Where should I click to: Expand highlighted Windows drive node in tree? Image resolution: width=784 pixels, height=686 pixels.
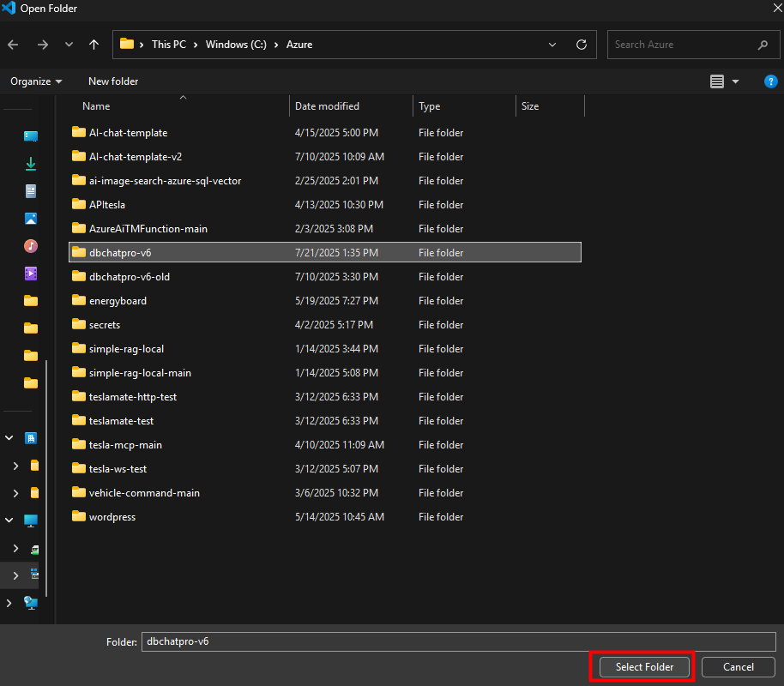pos(15,575)
